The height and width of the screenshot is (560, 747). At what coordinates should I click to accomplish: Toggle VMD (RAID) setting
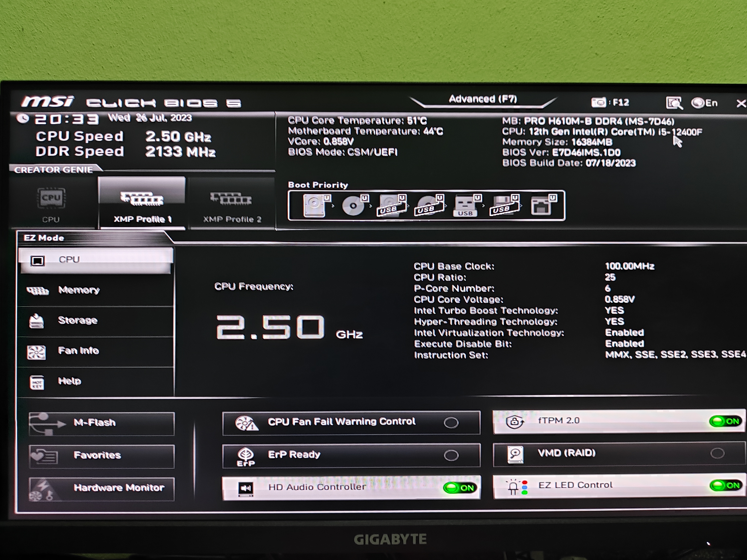pyautogui.click(x=619, y=454)
